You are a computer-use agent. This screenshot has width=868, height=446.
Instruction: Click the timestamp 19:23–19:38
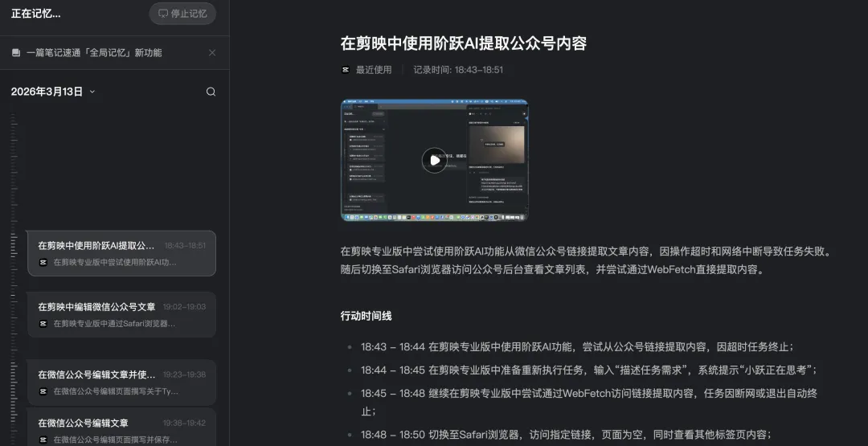[x=184, y=374]
